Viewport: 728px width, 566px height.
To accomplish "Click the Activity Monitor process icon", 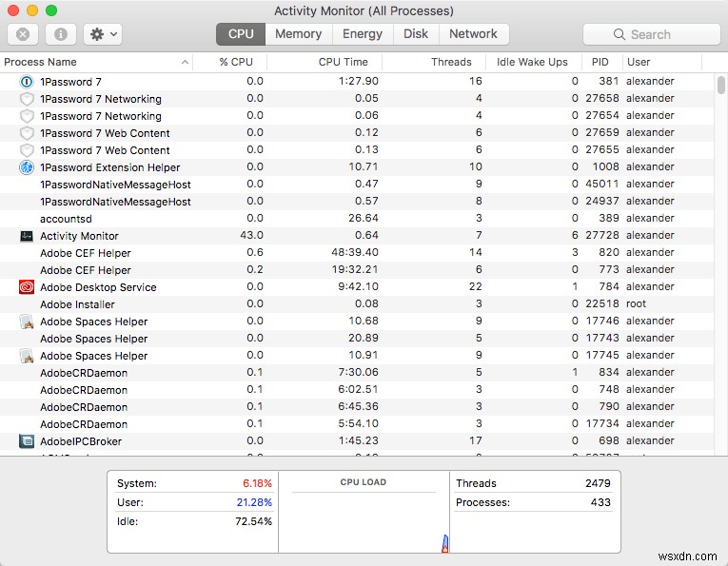I will pos(27,236).
